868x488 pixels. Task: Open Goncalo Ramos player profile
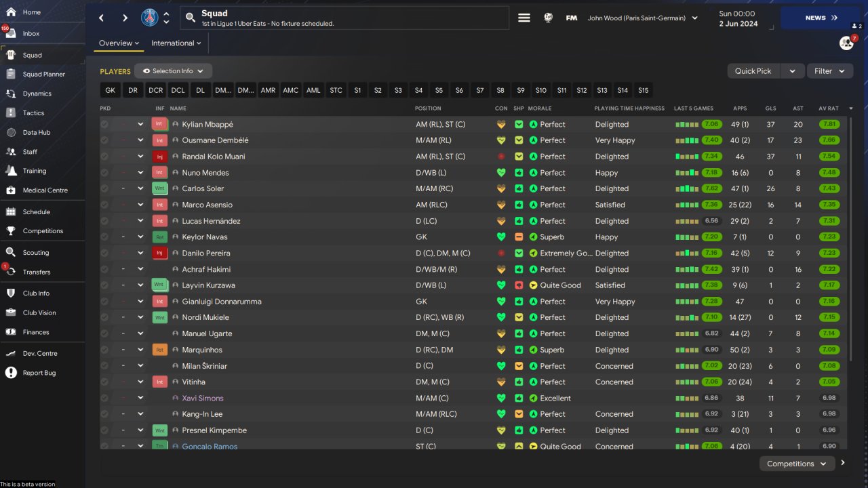(210, 447)
